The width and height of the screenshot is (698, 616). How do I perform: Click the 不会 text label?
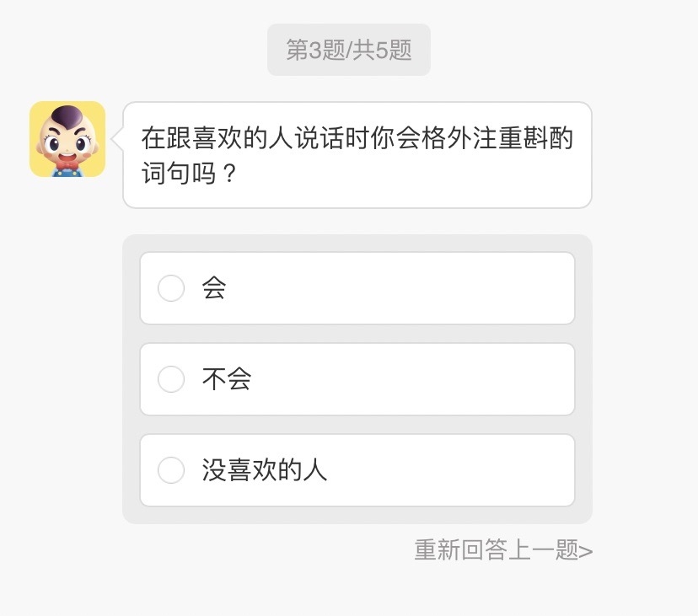coord(224,379)
